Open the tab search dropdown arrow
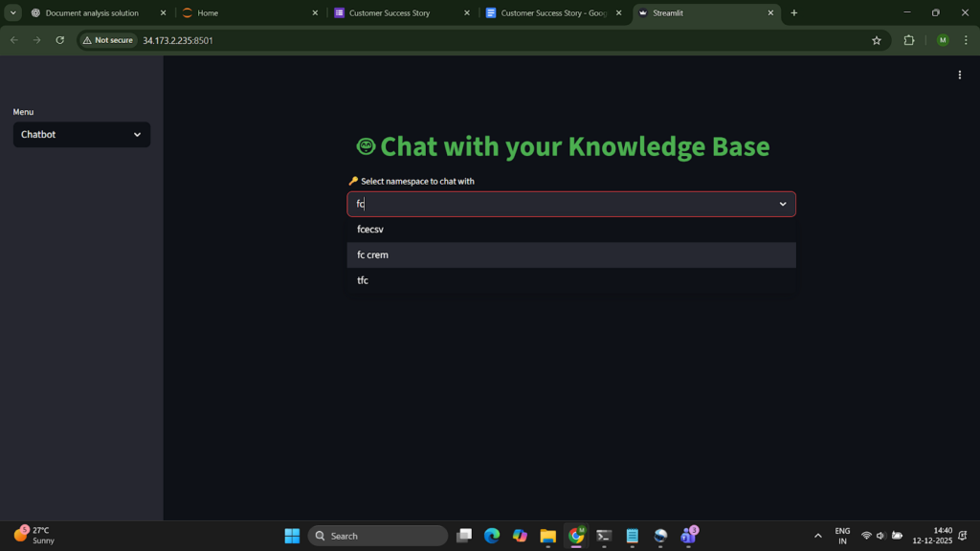 [13, 13]
